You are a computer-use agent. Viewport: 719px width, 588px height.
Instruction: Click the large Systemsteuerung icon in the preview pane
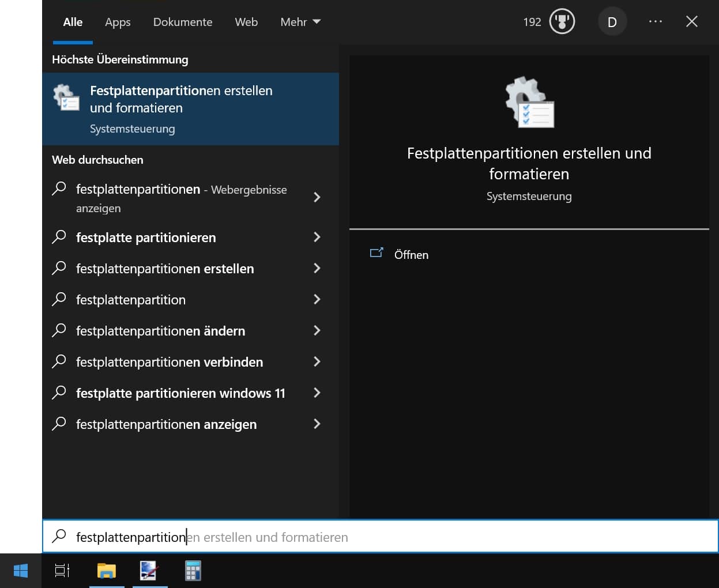[x=529, y=103]
